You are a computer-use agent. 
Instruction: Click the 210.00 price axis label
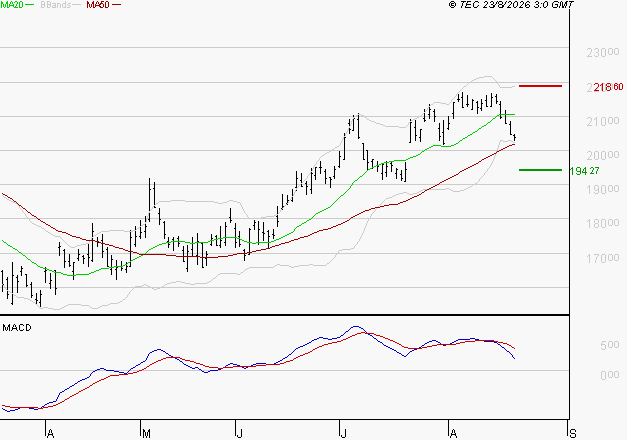tap(603, 121)
